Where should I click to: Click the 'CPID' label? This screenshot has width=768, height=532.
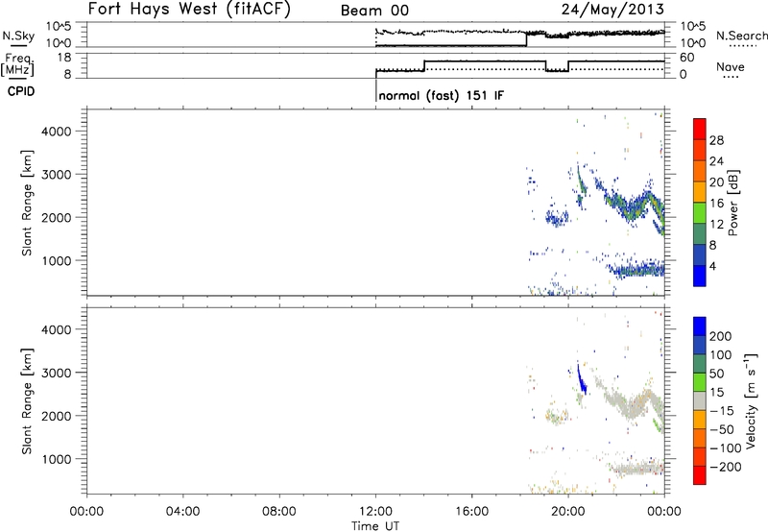[21, 91]
